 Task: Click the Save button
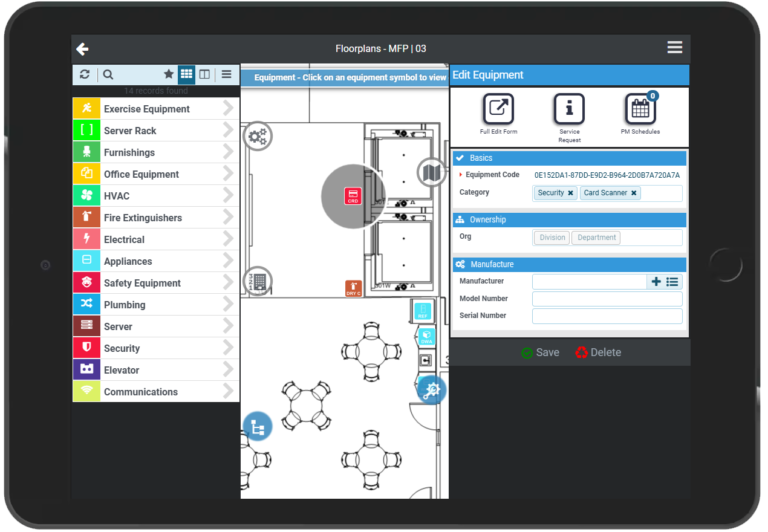click(x=540, y=352)
